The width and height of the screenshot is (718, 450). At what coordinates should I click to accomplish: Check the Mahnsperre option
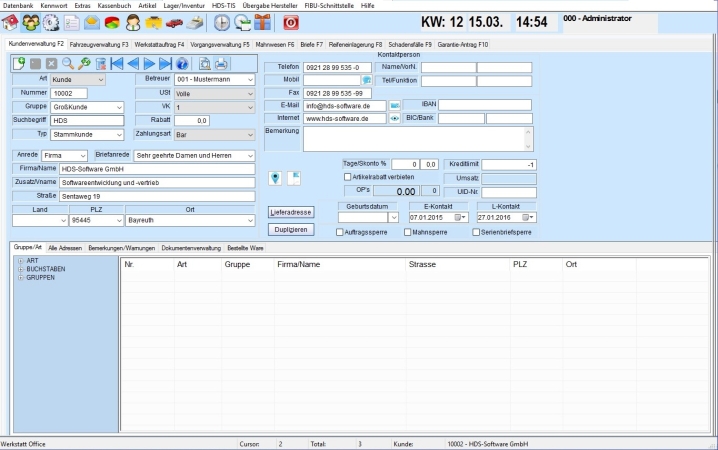(407, 232)
